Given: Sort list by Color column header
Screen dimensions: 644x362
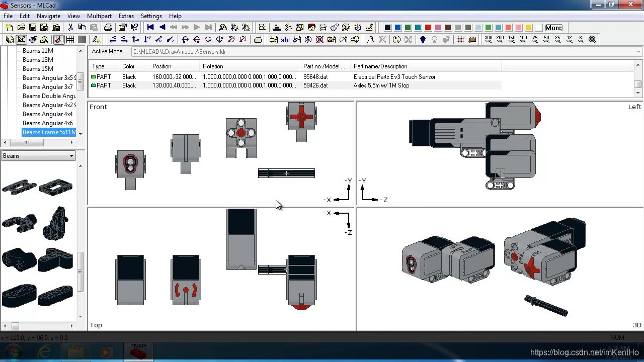Looking at the screenshot, I should pyautogui.click(x=134, y=66).
